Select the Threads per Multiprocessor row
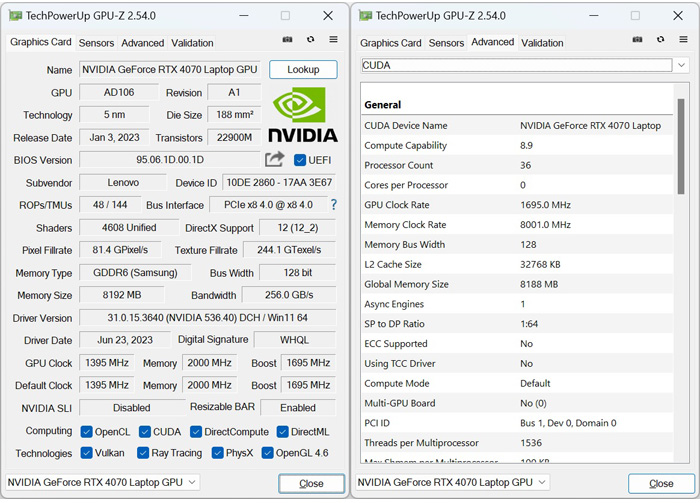700x503 pixels. pos(518,443)
